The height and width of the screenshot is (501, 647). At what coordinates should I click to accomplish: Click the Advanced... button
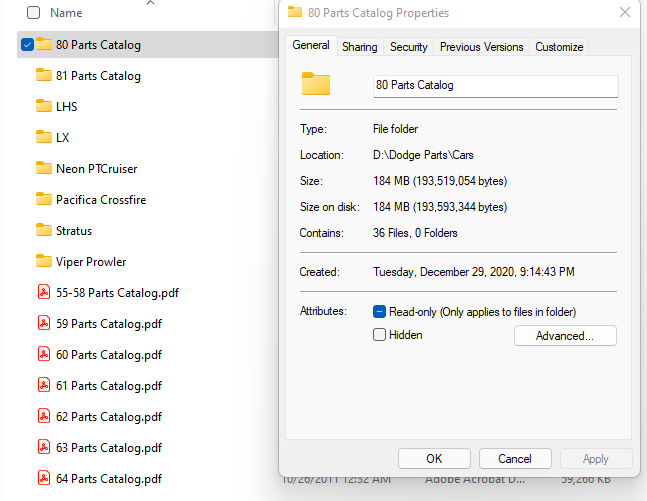pos(565,336)
